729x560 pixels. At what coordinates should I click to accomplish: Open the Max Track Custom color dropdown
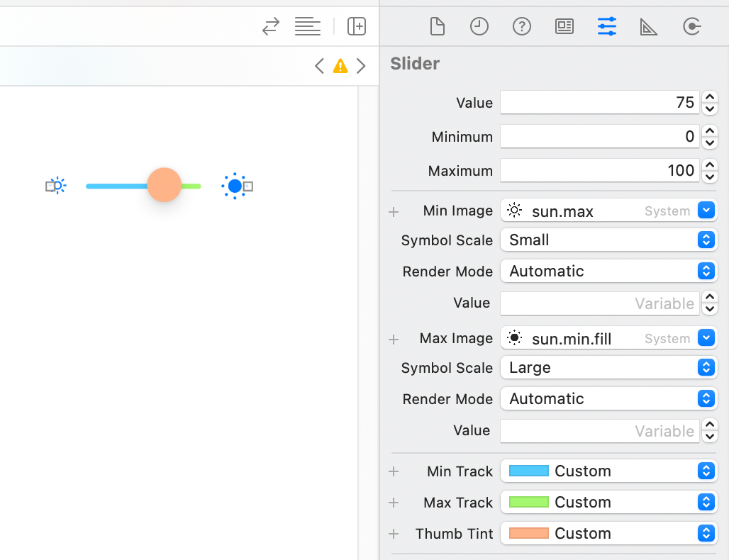coord(705,502)
